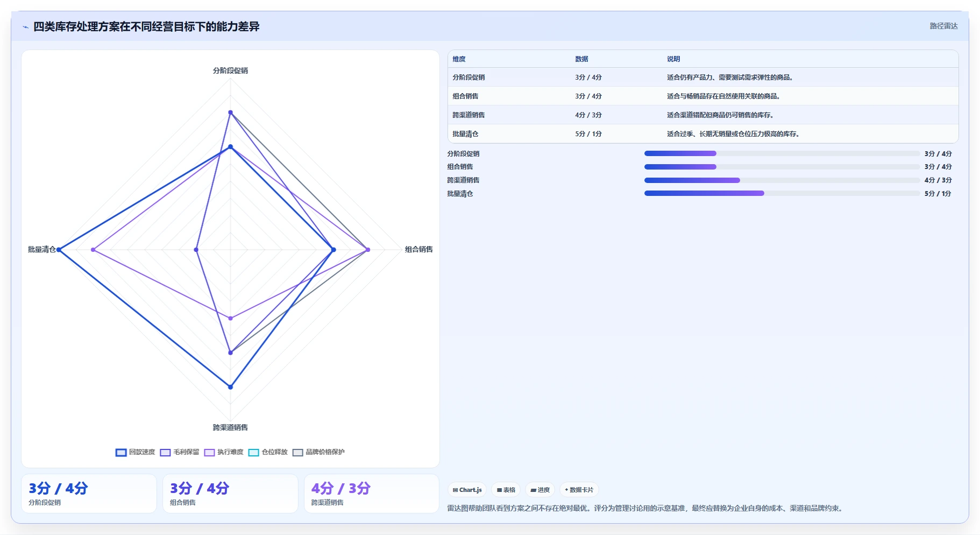Click the 5分 / 1分 value in the table
The height and width of the screenshot is (535, 980).
(x=588, y=134)
